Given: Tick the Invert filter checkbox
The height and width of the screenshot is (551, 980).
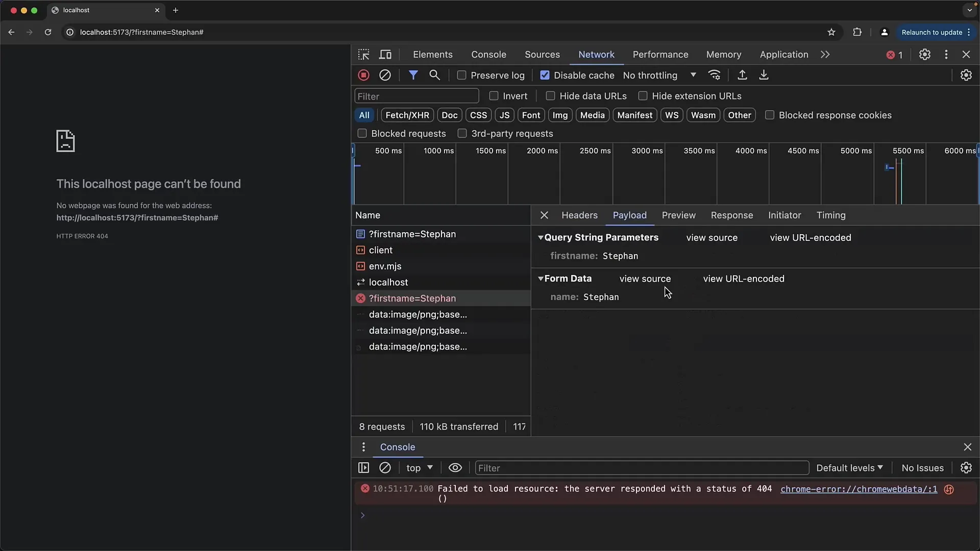Looking at the screenshot, I should tap(494, 96).
